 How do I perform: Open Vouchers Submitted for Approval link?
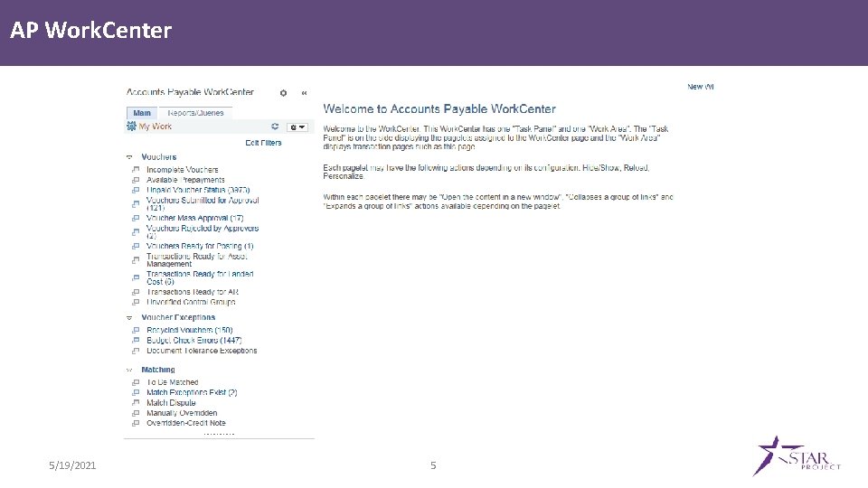202,203
